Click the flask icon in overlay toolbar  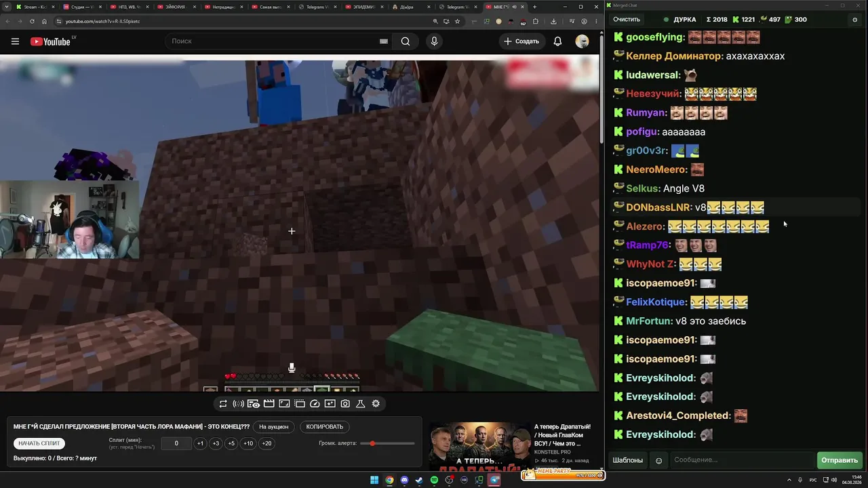[x=360, y=404]
